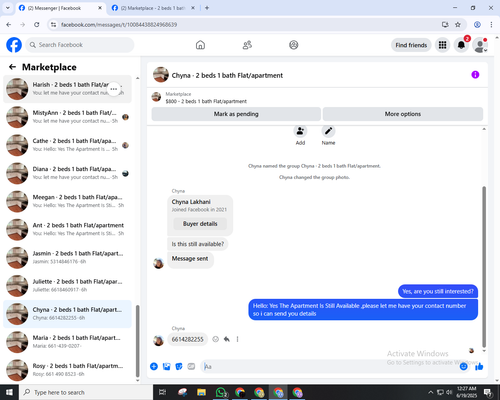Open a new browser tab
The height and width of the screenshot is (400, 500).
coord(207,8)
